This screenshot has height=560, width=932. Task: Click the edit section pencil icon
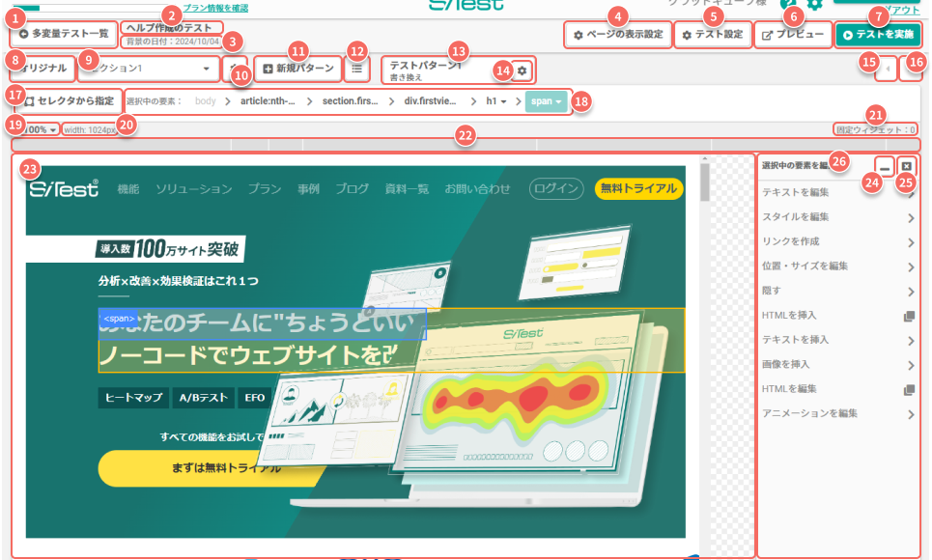pos(234,69)
